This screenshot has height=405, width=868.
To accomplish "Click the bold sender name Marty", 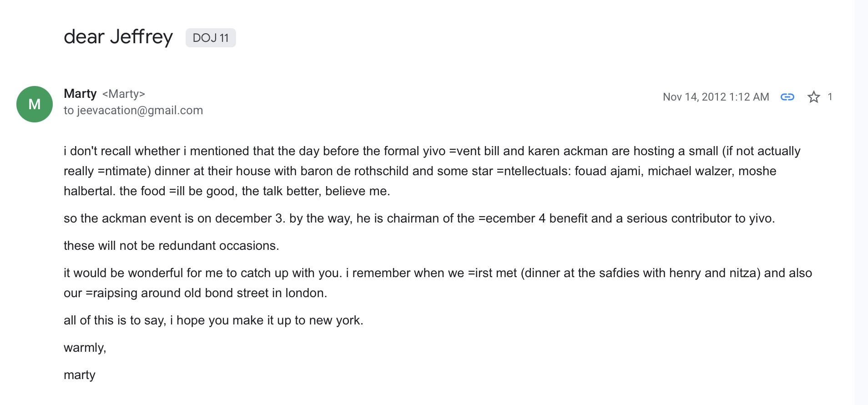I will click(x=80, y=94).
